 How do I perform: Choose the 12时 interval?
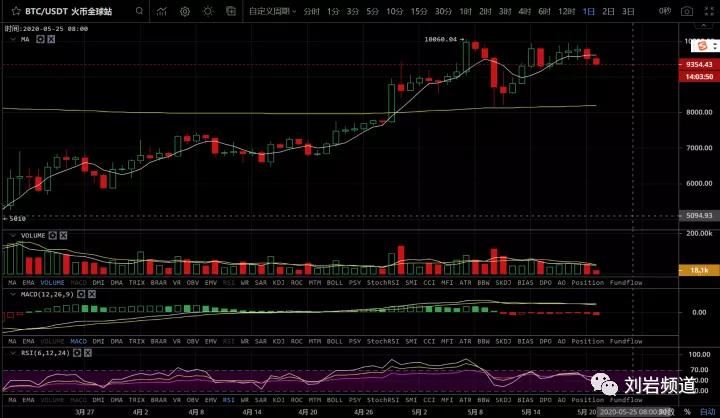click(x=566, y=11)
